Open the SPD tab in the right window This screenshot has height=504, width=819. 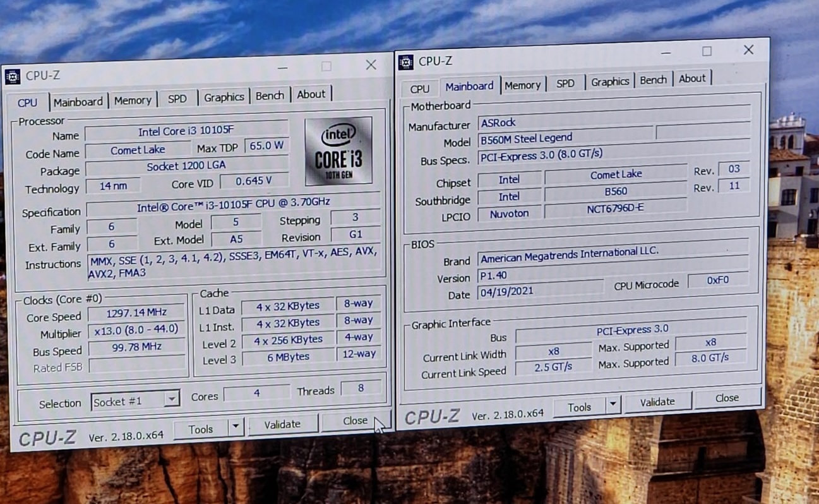[x=565, y=83]
